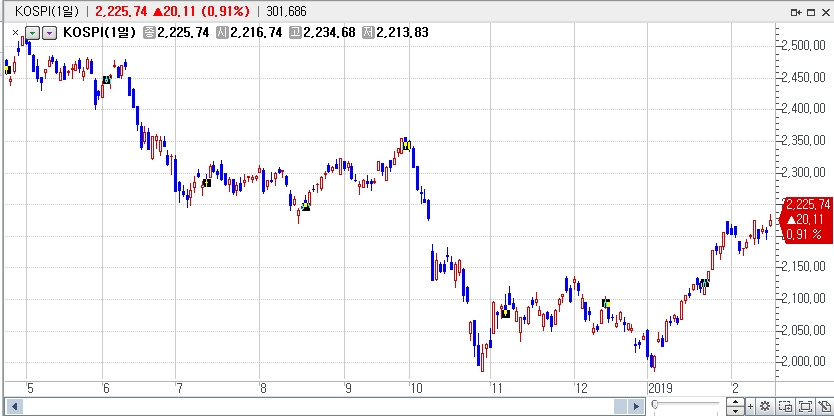834x416 pixels.
Task: Click the plus icon beside the zoom stepper
Action: click(x=751, y=406)
